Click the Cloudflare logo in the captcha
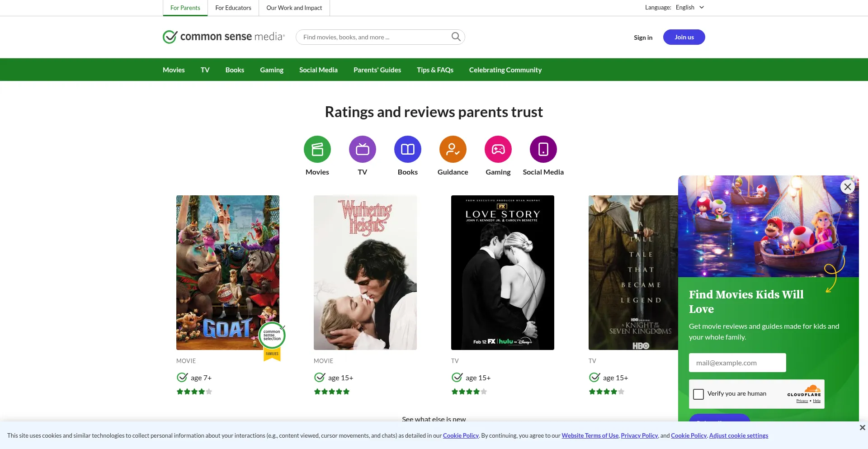 (804, 391)
